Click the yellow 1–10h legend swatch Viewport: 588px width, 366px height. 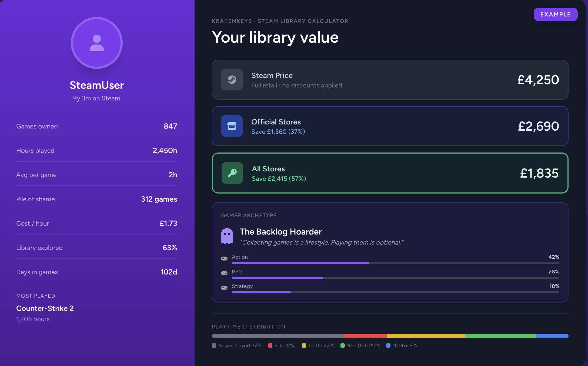pos(304,345)
